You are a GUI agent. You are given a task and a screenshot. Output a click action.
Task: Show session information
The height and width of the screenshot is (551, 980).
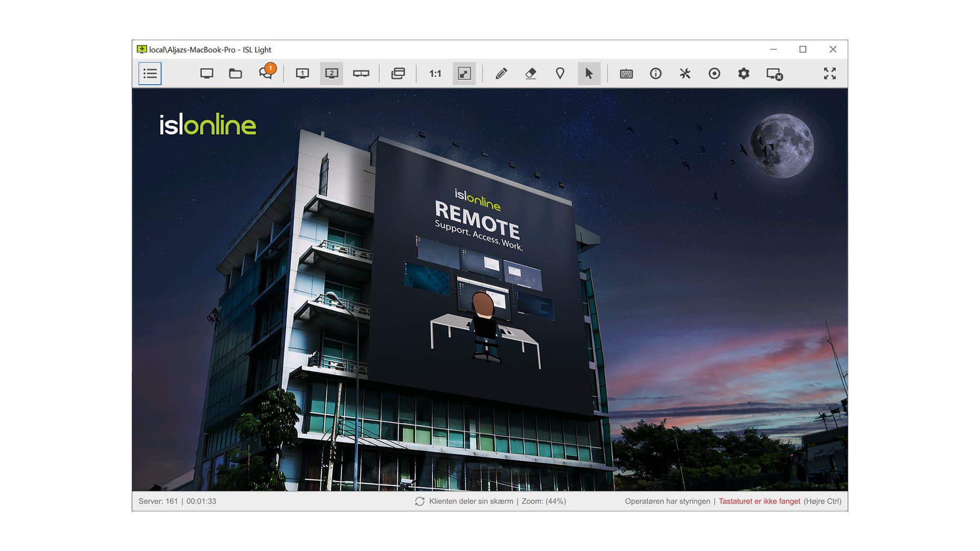point(656,73)
